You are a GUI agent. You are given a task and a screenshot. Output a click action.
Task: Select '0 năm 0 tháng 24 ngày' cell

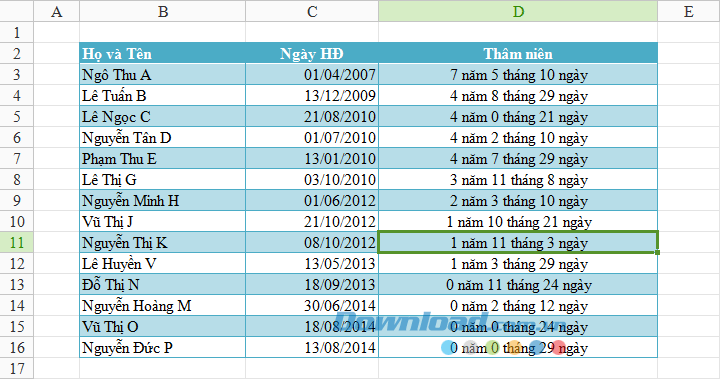(518, 327)
